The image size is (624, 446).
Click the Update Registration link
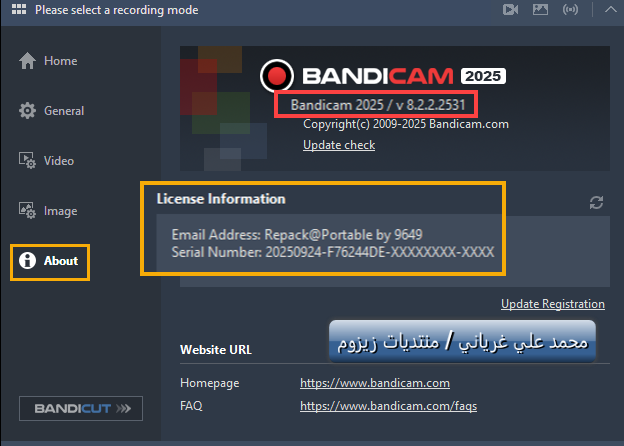point(553,304)
